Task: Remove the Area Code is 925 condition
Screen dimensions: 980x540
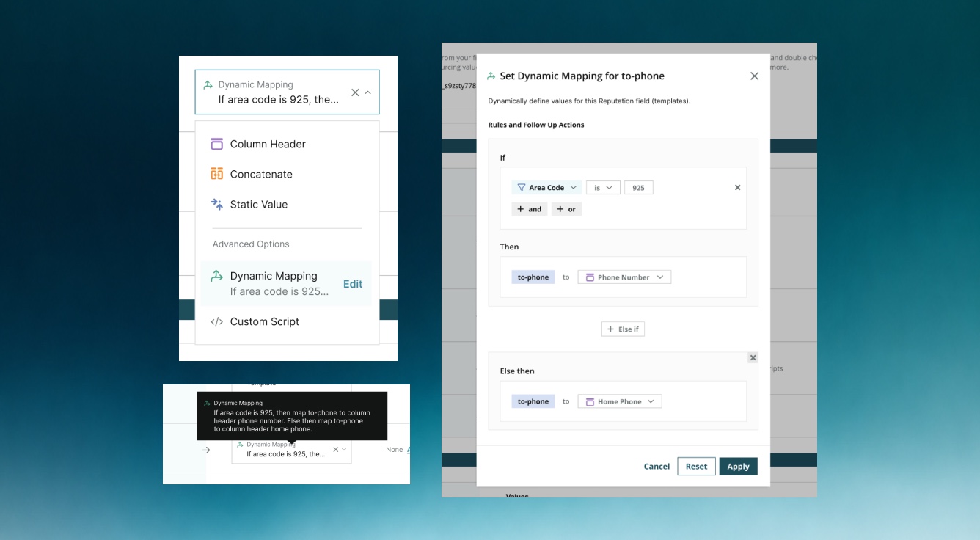Action: click(x=738, y=187)
